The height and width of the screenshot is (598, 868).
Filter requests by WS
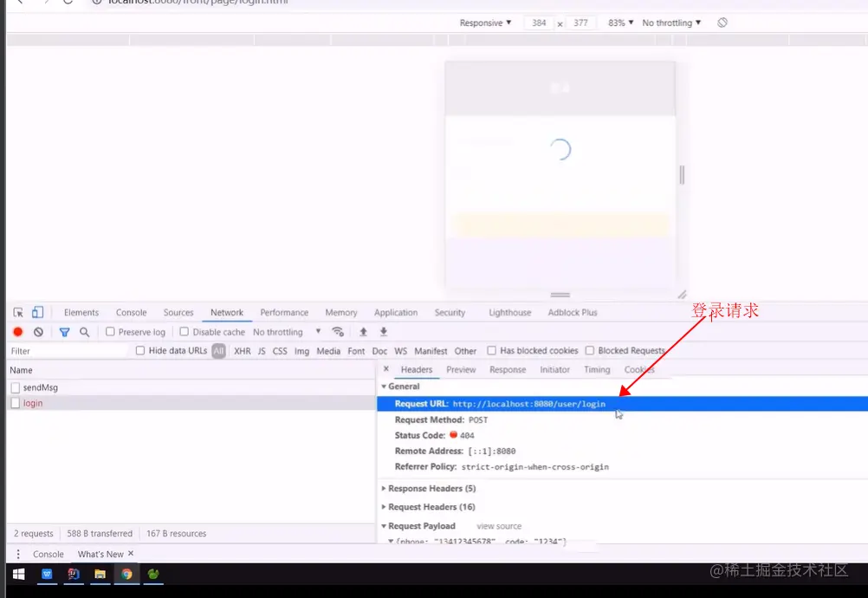point(401,351)
